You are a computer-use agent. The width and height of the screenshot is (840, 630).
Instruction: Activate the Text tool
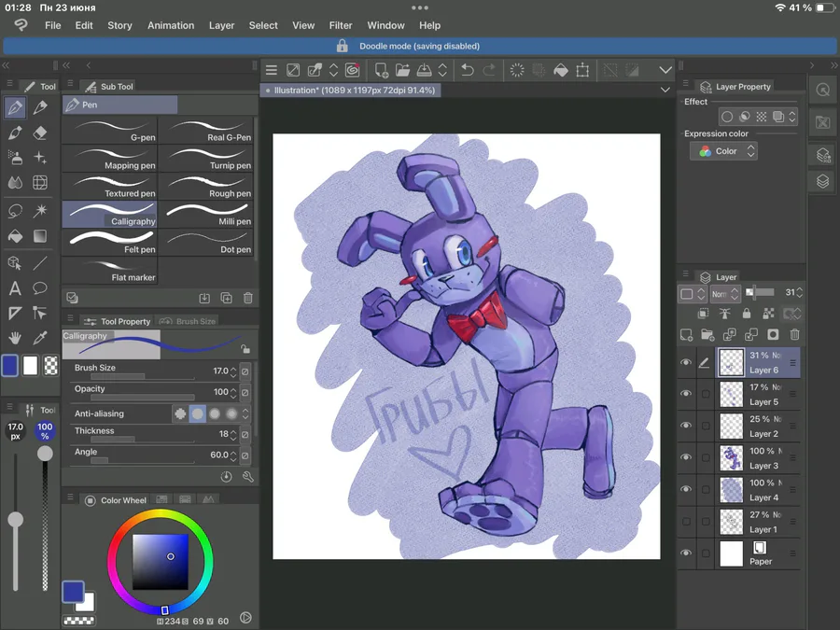point(15,288)
